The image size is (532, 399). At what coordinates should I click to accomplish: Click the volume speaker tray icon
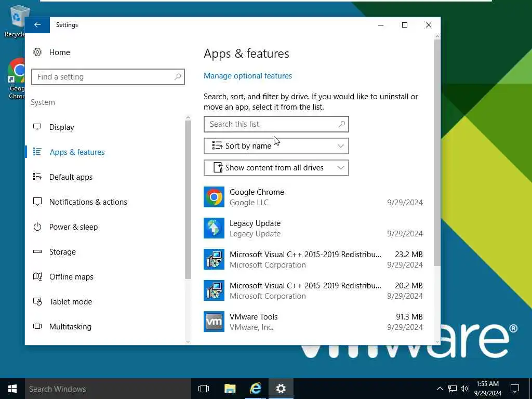point(464,389)
